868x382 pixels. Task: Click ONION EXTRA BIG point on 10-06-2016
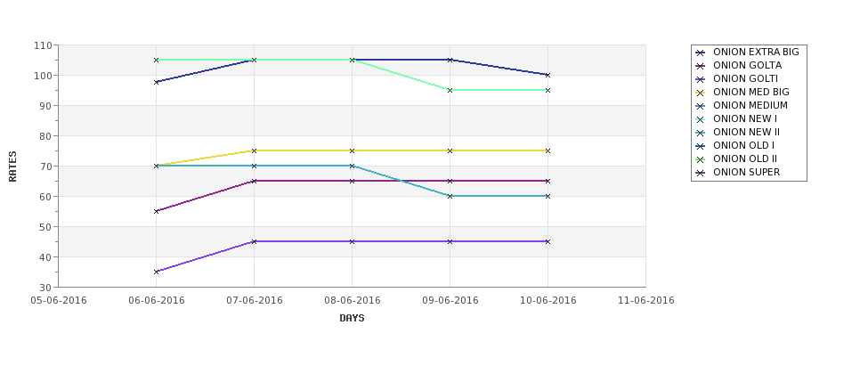tap(548, 75)
